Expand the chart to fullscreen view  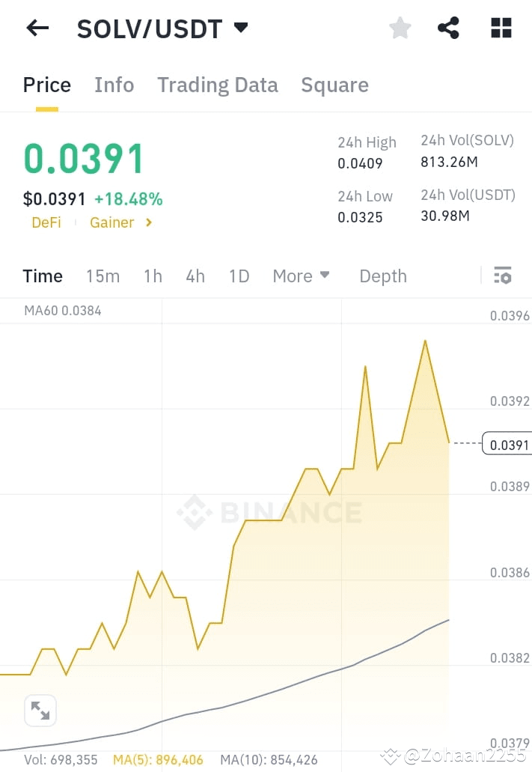pos(40,710)
